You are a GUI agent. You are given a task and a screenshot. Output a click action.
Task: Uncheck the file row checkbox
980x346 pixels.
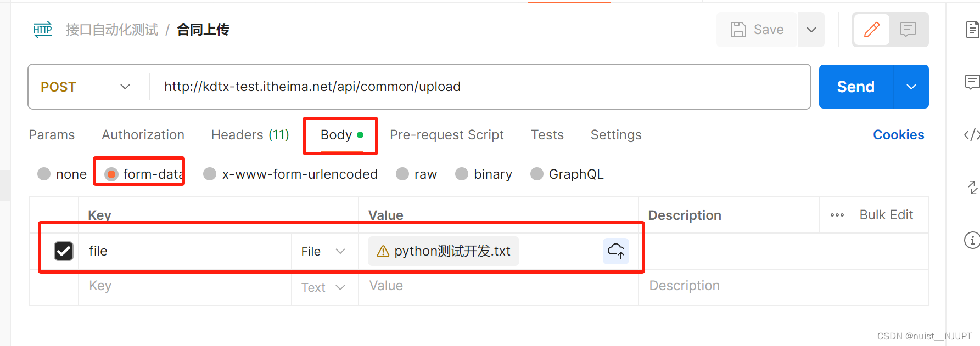pyautogui.click(x=64, y=251)
